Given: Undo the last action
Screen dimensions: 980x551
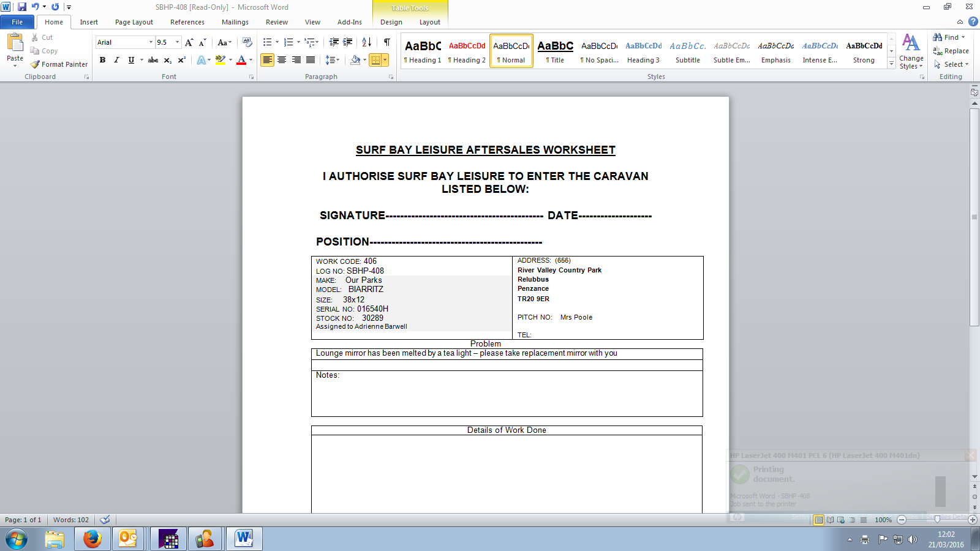Looking at the screenshot, I should tap(36, 7).
